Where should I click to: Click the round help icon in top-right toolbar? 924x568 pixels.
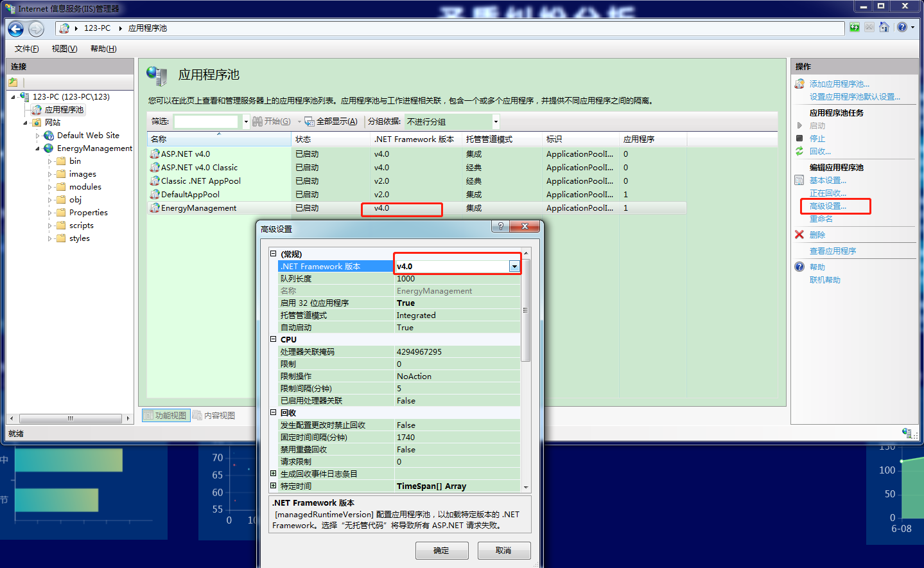pyautogui.click(x=902, y=27)
